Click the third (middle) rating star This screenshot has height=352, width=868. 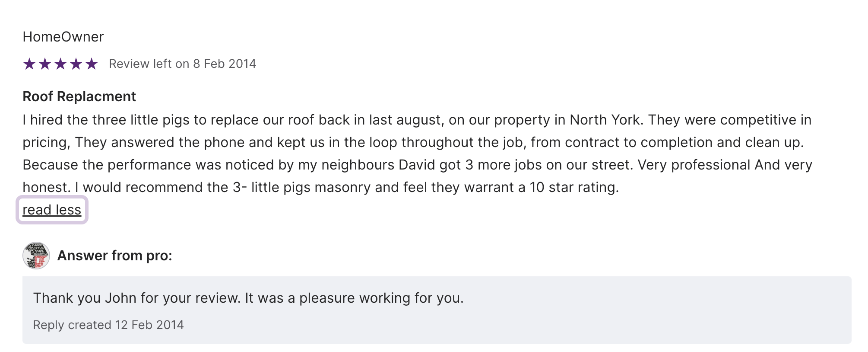point(60,64)
